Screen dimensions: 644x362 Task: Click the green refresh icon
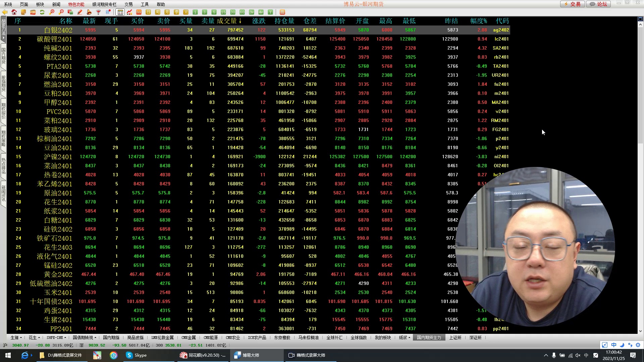point(42,12)
